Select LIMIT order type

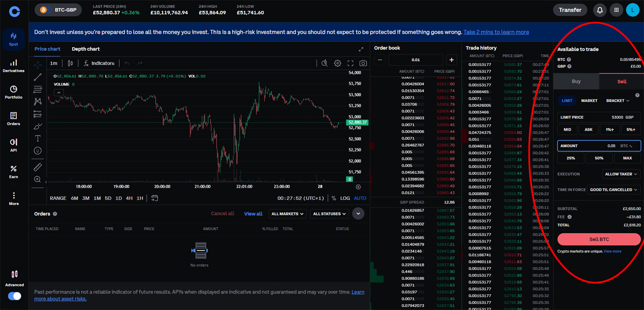567,100
